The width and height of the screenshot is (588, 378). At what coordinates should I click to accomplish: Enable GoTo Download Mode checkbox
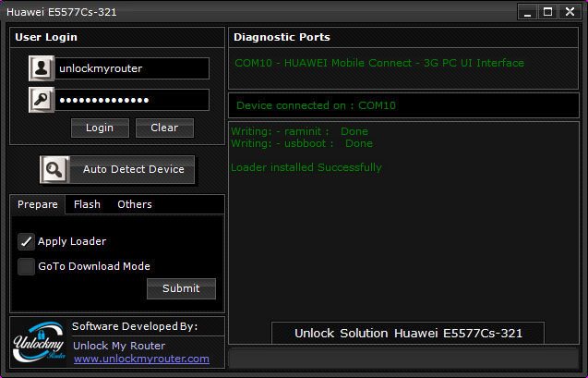26,266
